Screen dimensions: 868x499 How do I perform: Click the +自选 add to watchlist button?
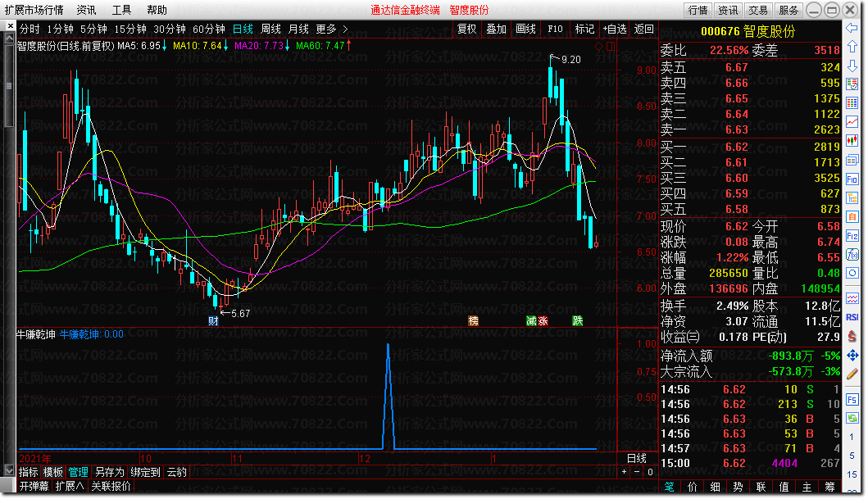(x=615, y=29)
